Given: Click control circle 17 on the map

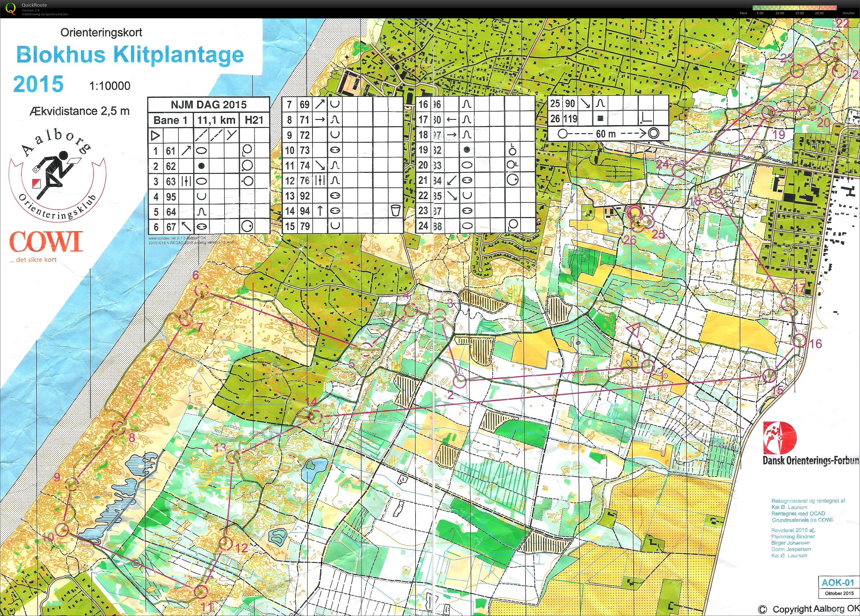Looking at the screenshot, I should click(788, 304).
